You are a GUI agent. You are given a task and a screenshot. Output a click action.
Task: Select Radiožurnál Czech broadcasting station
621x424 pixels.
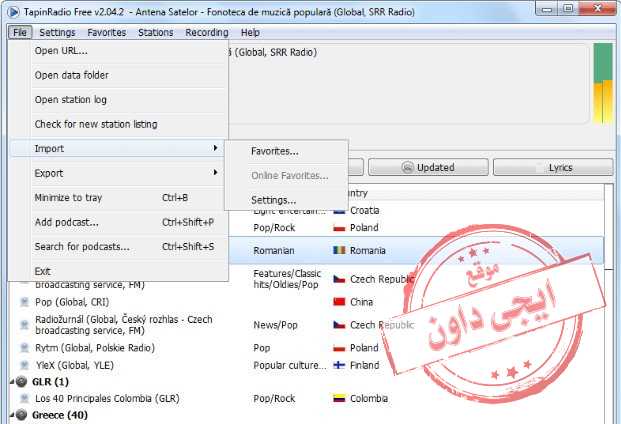[x=124, y=325]
